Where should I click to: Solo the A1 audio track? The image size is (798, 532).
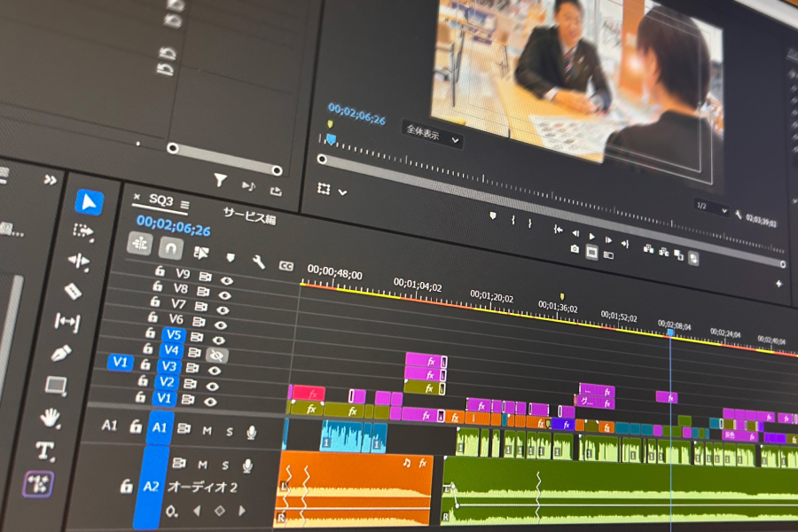230,432
